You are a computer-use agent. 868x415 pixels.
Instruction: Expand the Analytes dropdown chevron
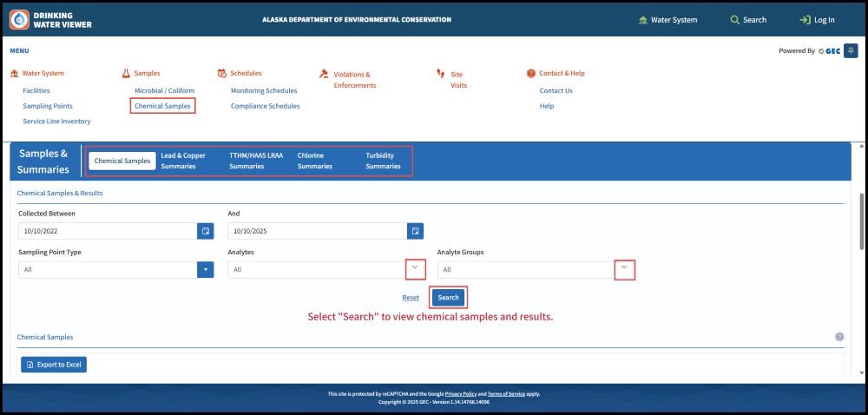pos(415,269)
